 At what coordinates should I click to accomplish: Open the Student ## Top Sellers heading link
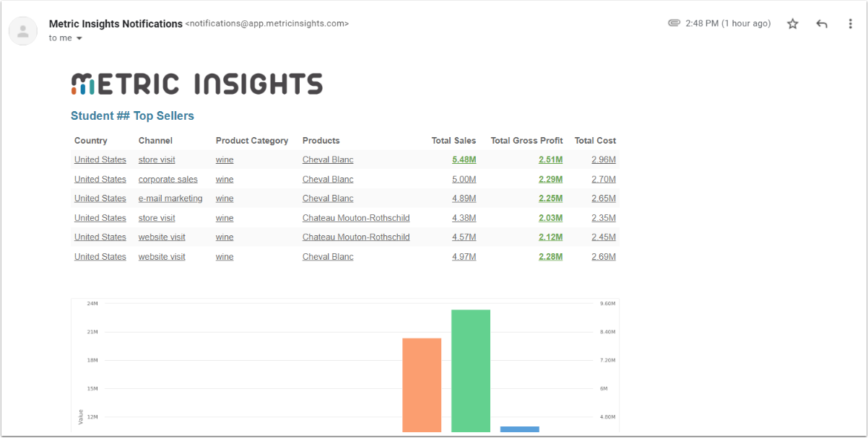pos(132,115)
